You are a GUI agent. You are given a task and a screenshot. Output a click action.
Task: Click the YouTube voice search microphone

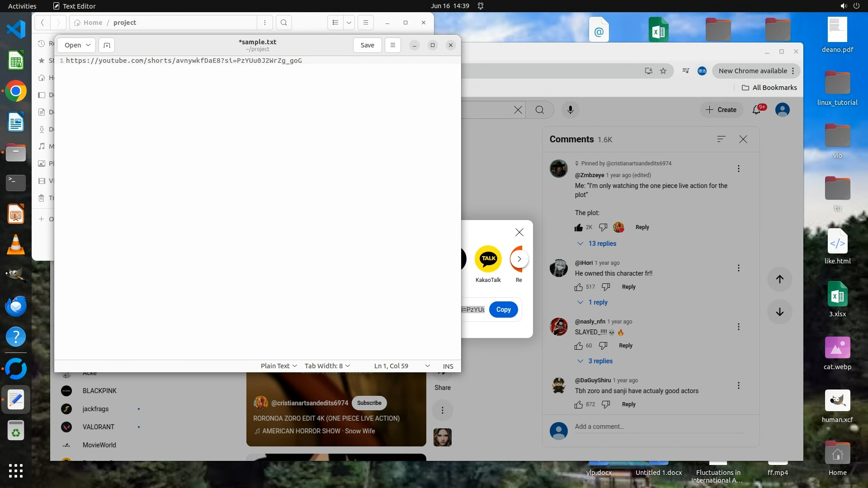click(570, 110)
